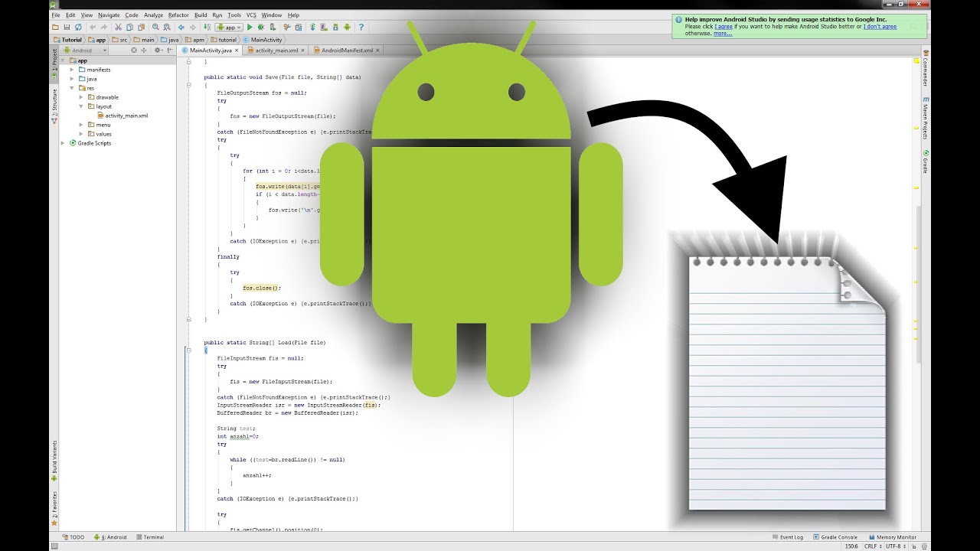Image resolution: width=980 pixels, height=551 pixels.
Task: Click the Find magnifier icon
Action: coord(155,27)
